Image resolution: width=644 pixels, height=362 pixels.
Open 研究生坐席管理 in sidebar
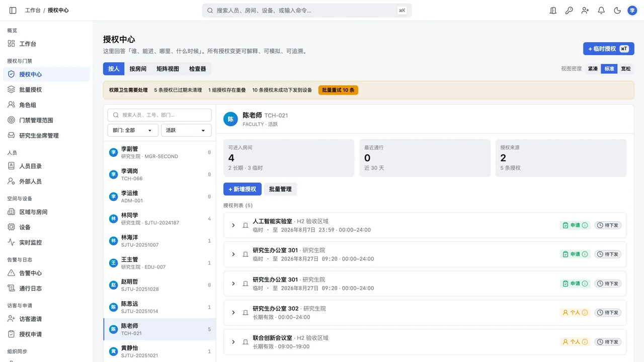46,136
